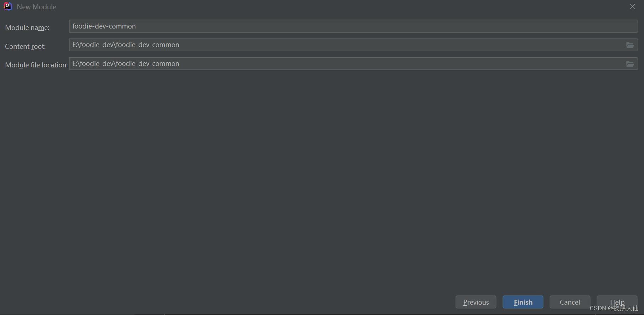The height and width of the screenshot is (315, 644).
Task: Select the 'Content root:' label
Action: 25,46
